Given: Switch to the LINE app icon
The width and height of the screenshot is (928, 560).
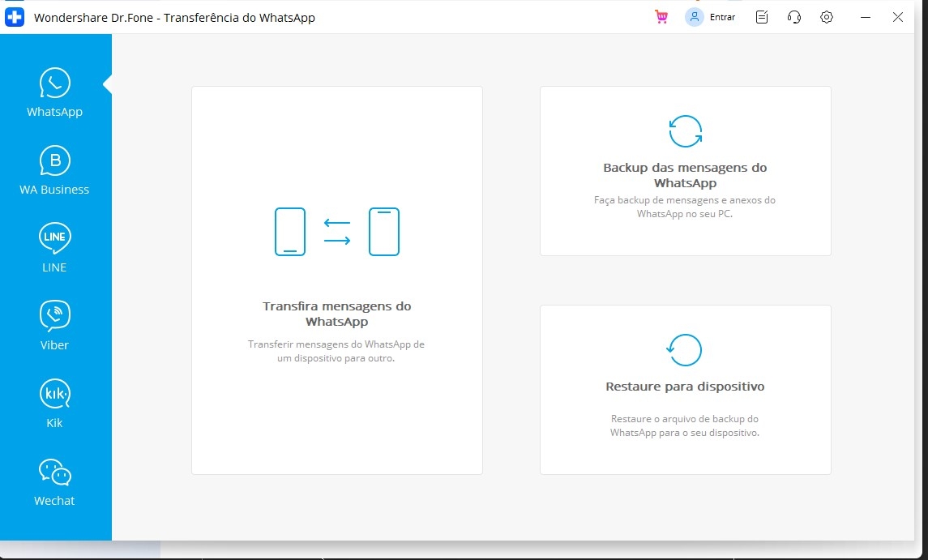Looking at the screenshot, I should 54,238.
